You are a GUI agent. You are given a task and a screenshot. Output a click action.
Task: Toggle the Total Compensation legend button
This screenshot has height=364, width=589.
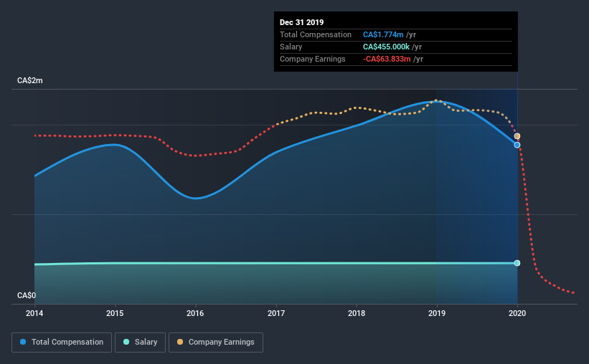[62, 343]
